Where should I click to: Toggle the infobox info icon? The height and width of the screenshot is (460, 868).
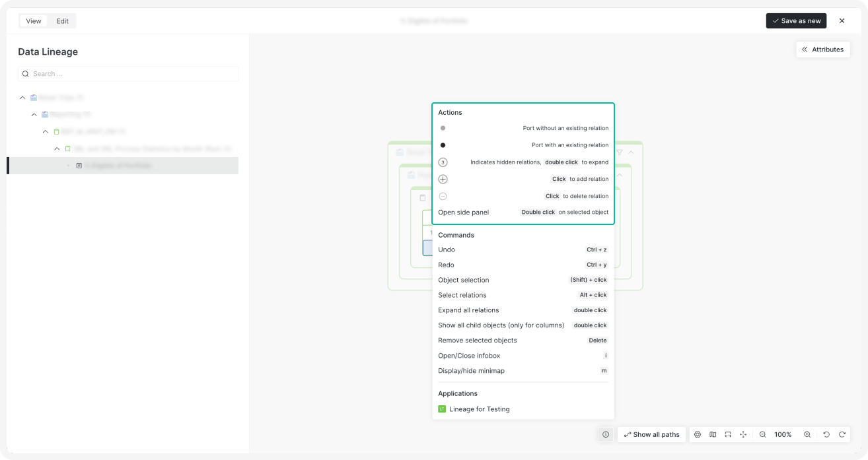coord(606,434)
